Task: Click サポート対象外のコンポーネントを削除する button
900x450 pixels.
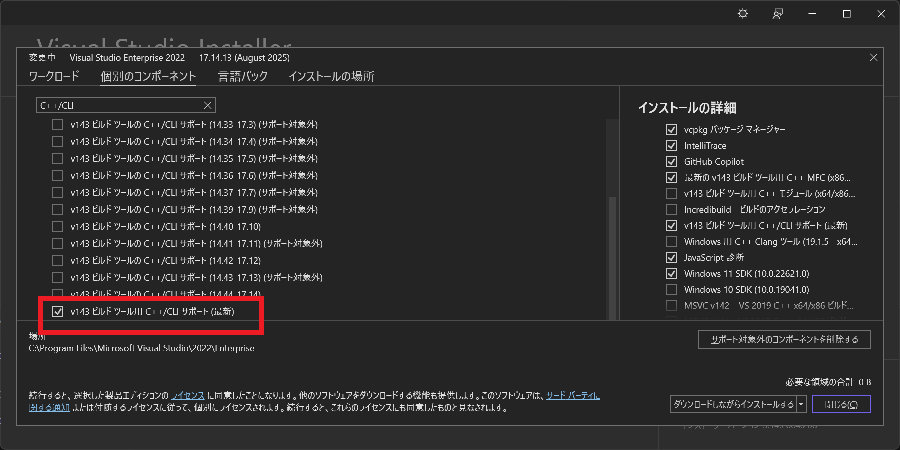Action: coord(784,339)
